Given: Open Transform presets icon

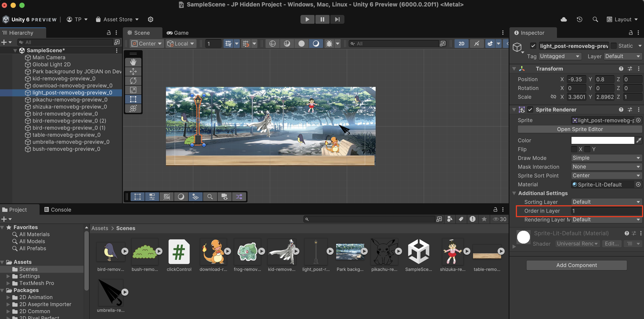Looking at the screenshot, I should pyautogui.click(x=630, y=69).
